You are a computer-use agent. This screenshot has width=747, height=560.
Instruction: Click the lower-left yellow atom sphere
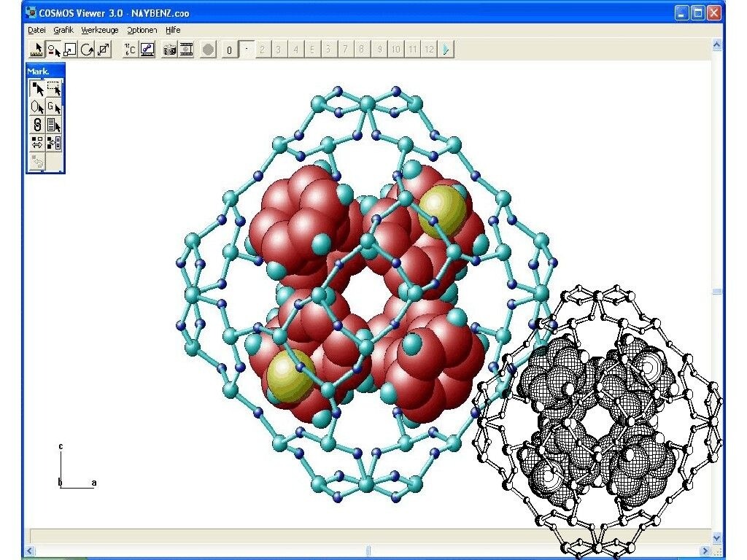[x=290, y=376]
